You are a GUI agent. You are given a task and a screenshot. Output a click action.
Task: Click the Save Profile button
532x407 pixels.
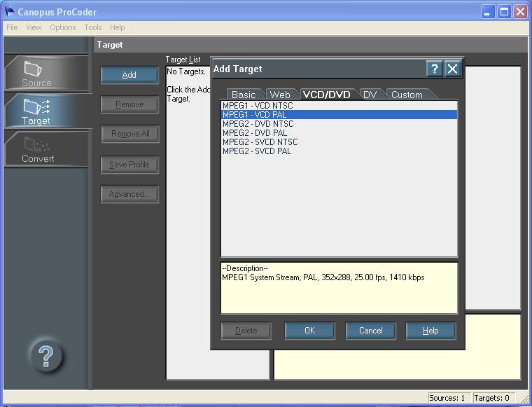[x=129, y=165]
